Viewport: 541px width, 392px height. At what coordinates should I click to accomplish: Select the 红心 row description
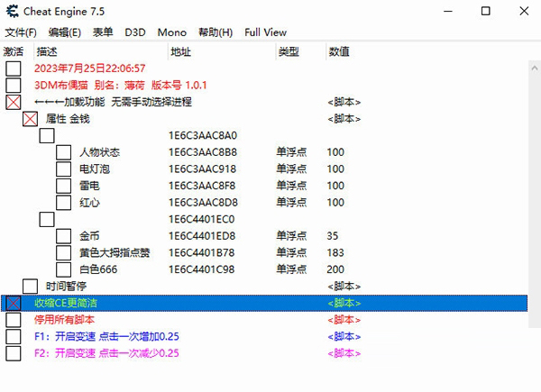click(89, 203)
